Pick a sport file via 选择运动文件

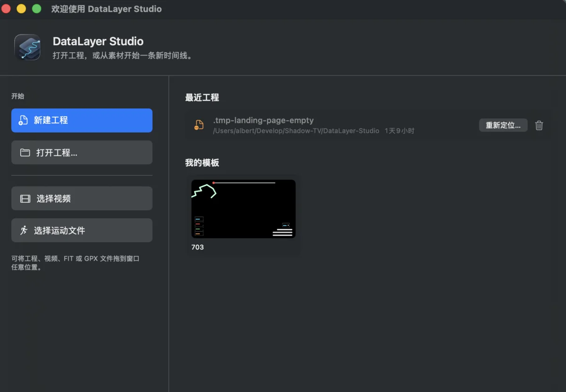point(82,230)
